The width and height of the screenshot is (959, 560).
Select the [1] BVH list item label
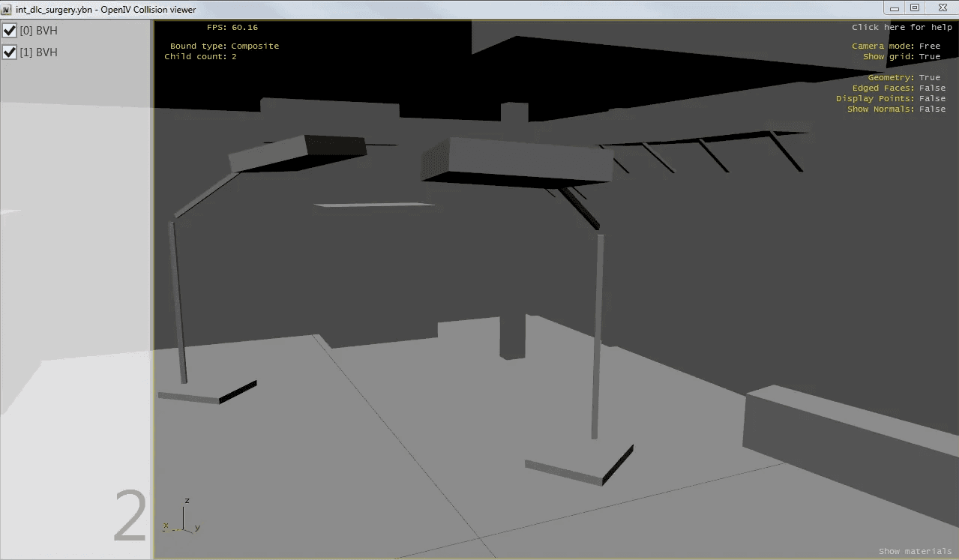pyautogui.click(x=39, y=52)
